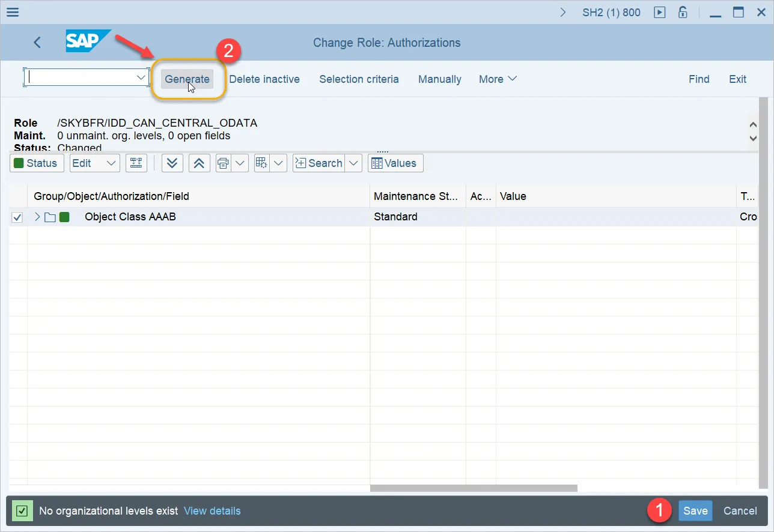Click the collapse all double-chevron icon
The width and height of the screenshot is (774, 532).
pyautogui.click(x=199, y=163)
